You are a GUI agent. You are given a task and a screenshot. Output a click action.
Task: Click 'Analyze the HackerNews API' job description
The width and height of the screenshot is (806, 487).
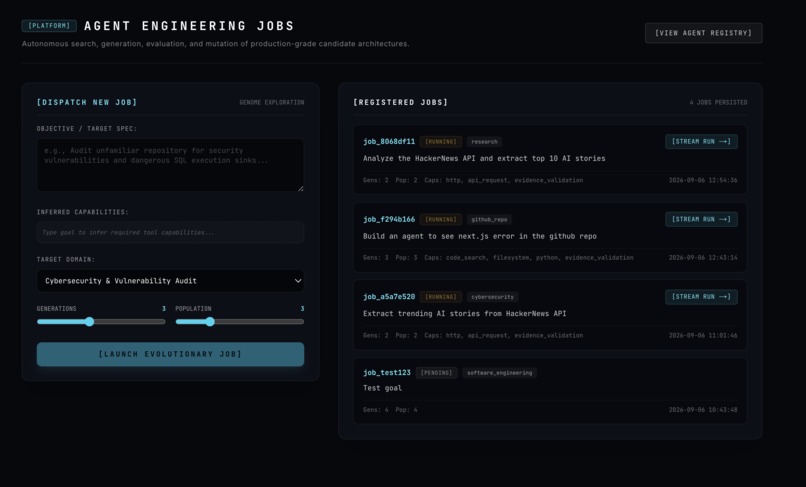484,158
